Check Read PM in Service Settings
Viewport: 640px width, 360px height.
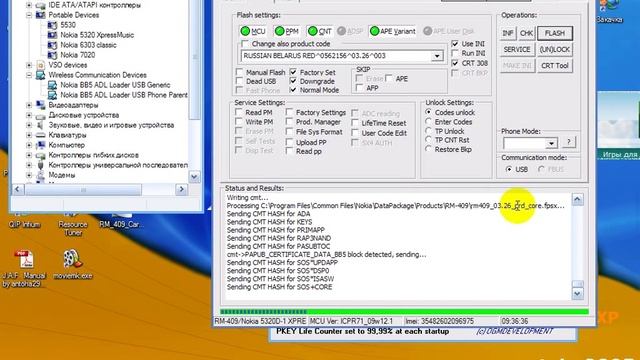point(239,112)
